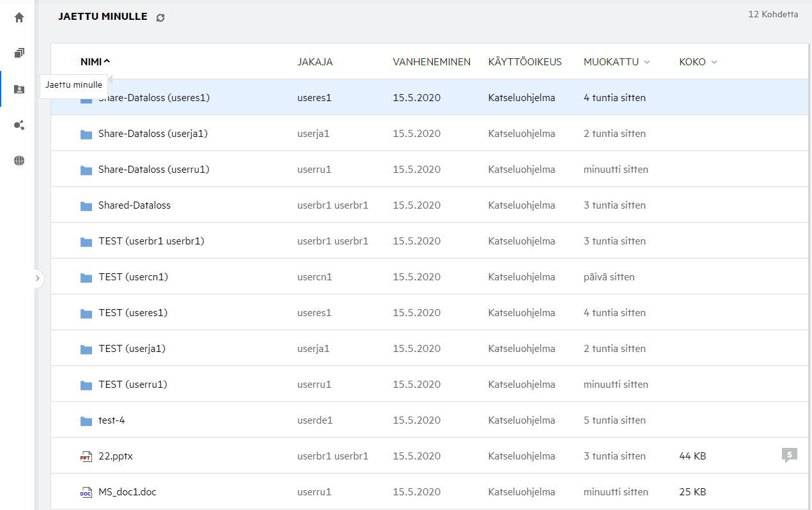Open comments bubble on 22.pptx

pyautogui.click(x=789, y=455)
